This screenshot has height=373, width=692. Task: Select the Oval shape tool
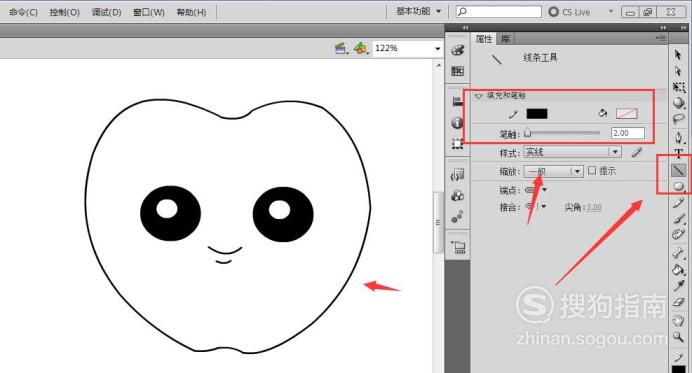tap(679, 186)
